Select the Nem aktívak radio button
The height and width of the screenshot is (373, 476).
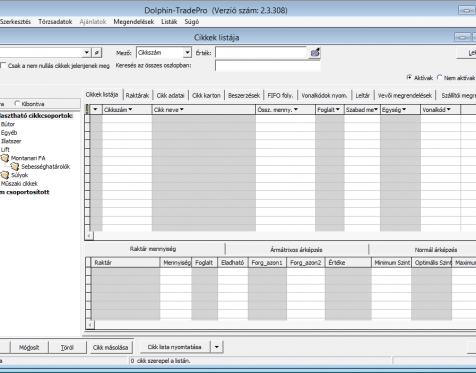point(439,77)
